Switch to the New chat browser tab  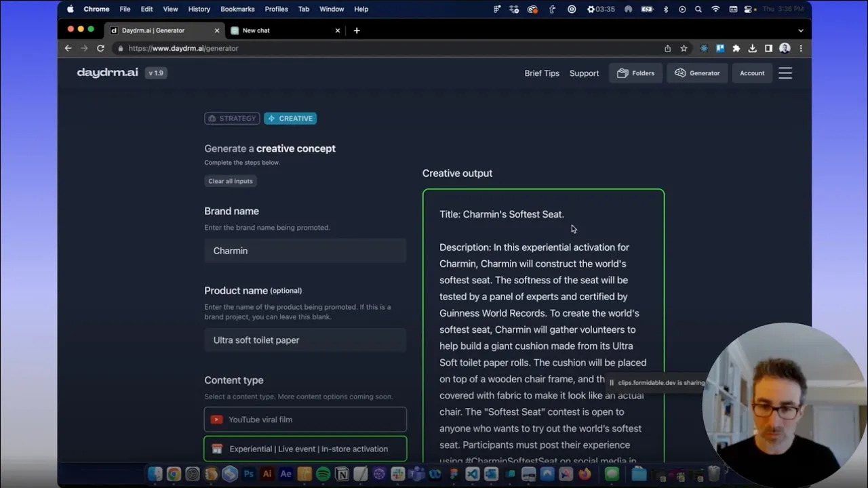click(285, 30)
